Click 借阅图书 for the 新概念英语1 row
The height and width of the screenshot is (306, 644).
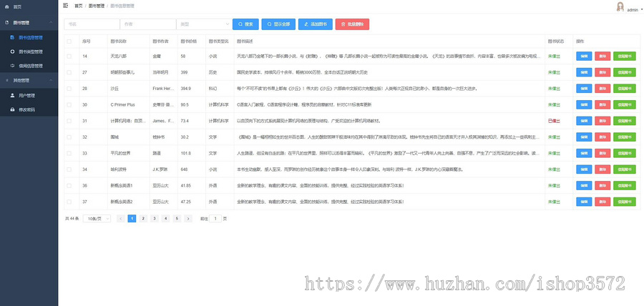624,185
